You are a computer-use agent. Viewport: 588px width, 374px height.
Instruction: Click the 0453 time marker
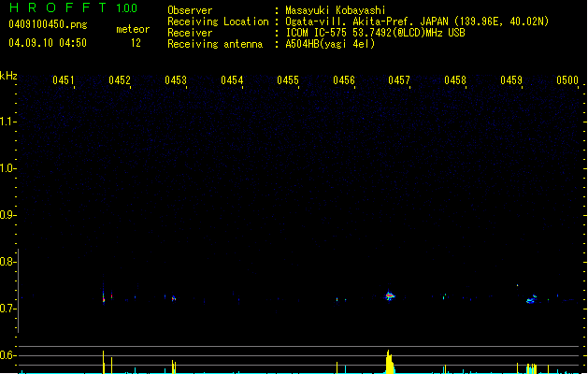pyautogui.click(x=176, y=80)
